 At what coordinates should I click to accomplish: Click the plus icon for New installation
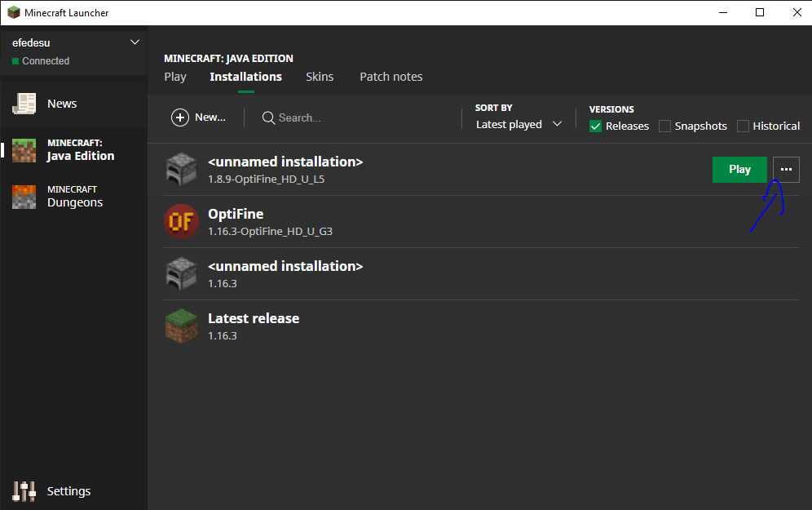pyautogui.click(x=180, y=118)
